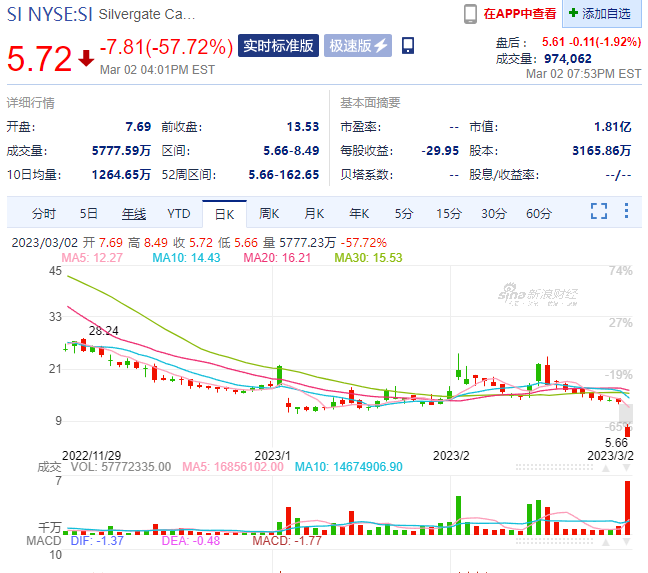648x573 pixels.
Task: Click the up triangle beside the volume panel
Action: (x=606, y=468)
